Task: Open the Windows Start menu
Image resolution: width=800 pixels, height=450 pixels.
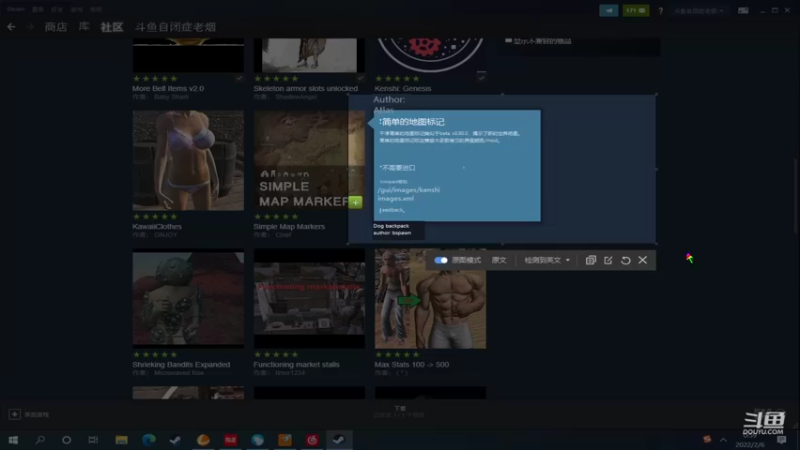Action: tap(13, 440)
